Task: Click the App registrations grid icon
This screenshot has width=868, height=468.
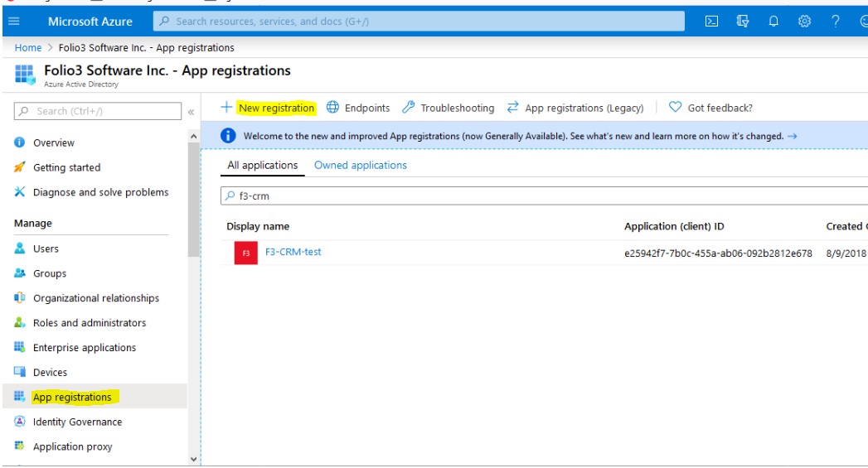Action: point(19,396)
